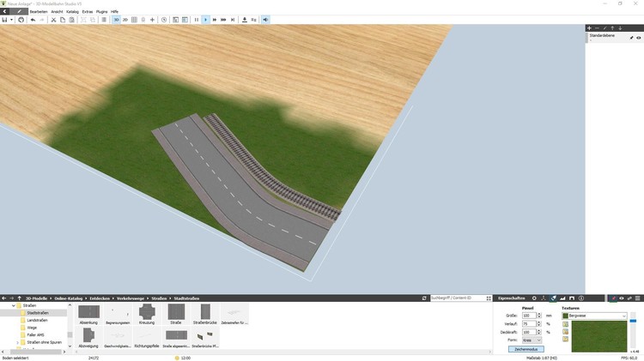Click the Online-Katalog breadcrumb
This screenshot has height=361, width=644.
coord(68,298)
